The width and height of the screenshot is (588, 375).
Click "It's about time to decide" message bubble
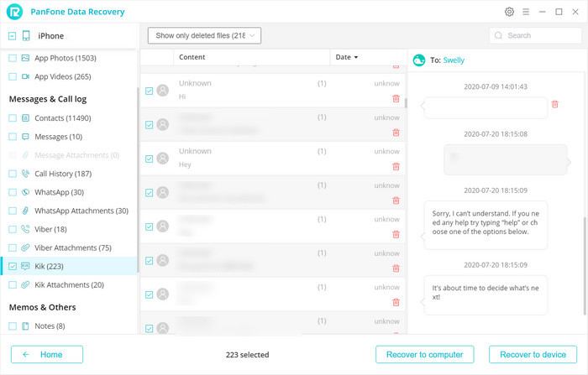tap(486, 295)
